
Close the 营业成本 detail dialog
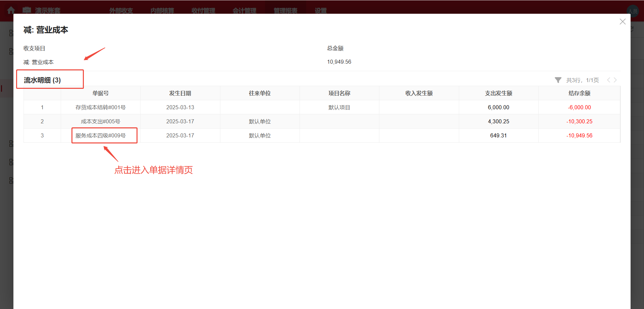coord(623,21)
